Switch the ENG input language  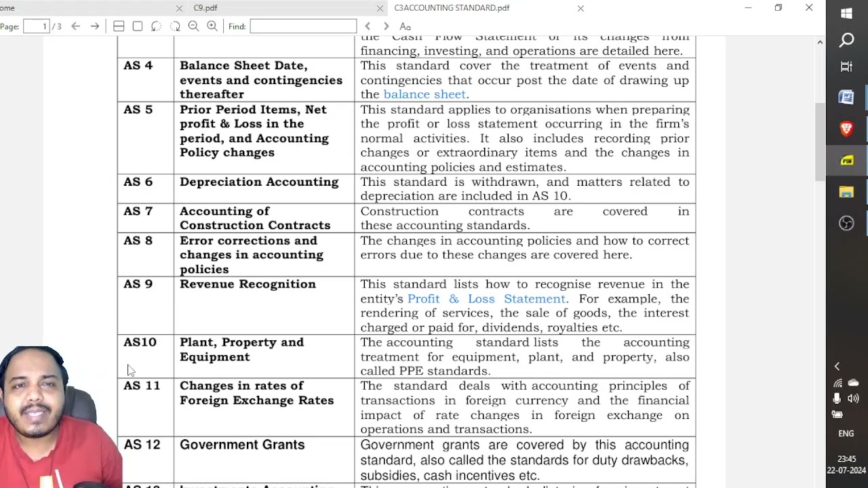[x=846, y=434]
